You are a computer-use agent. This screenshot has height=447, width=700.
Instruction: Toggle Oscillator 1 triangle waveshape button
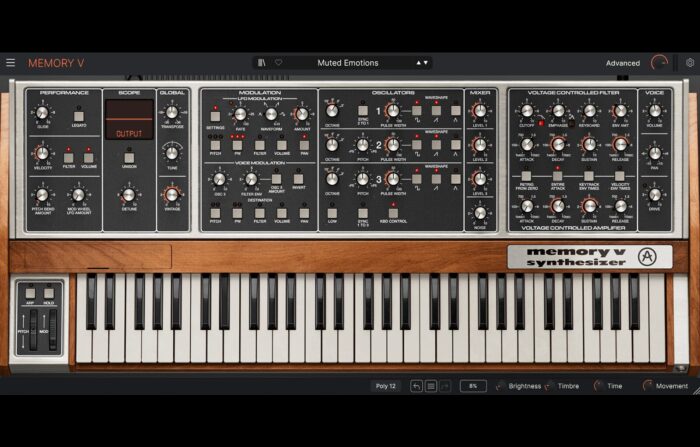pos(456,110)
